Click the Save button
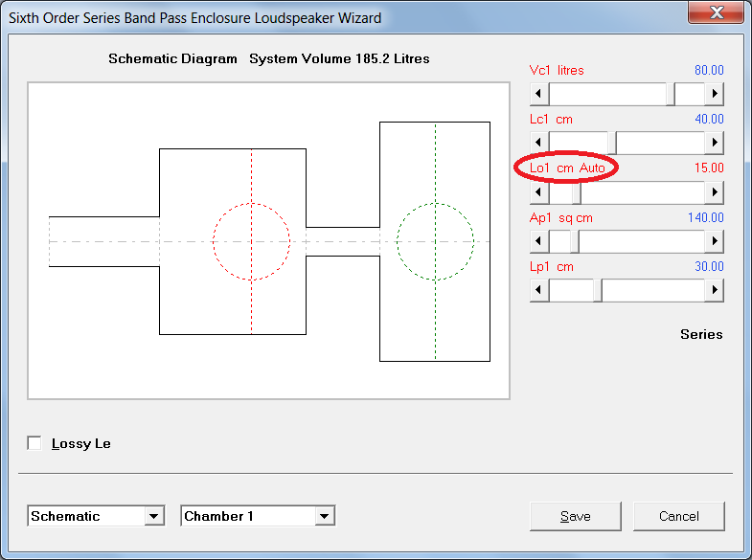The height and width of the screenshot is (560, 752). [x=576, y=516]
